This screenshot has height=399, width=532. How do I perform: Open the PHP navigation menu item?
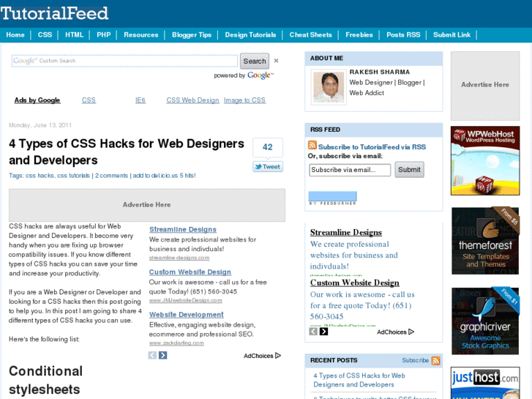pos(103,35)
